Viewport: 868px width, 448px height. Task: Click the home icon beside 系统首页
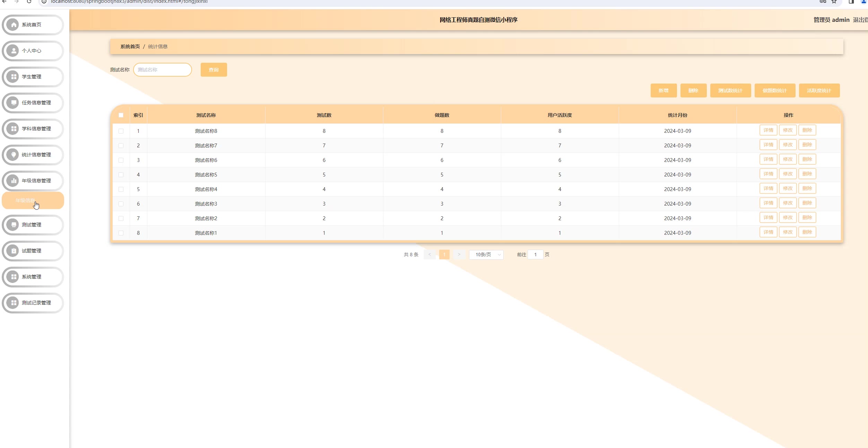(x=13, y=25)
